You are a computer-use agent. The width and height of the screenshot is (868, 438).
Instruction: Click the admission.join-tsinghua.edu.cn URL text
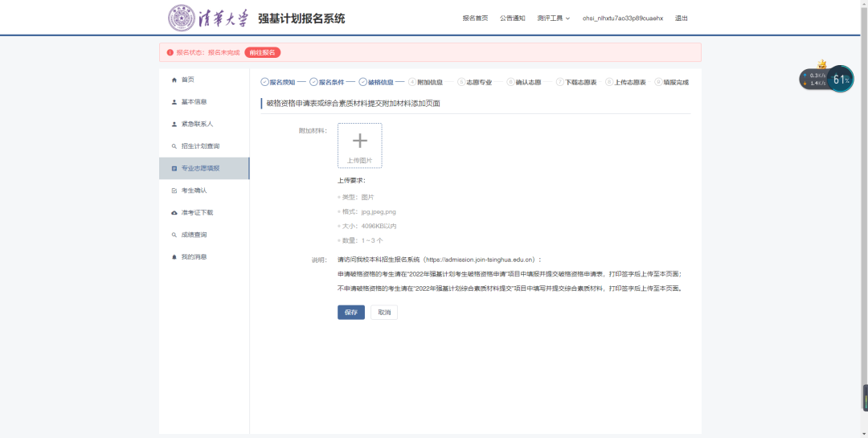(x=480, y=259)
